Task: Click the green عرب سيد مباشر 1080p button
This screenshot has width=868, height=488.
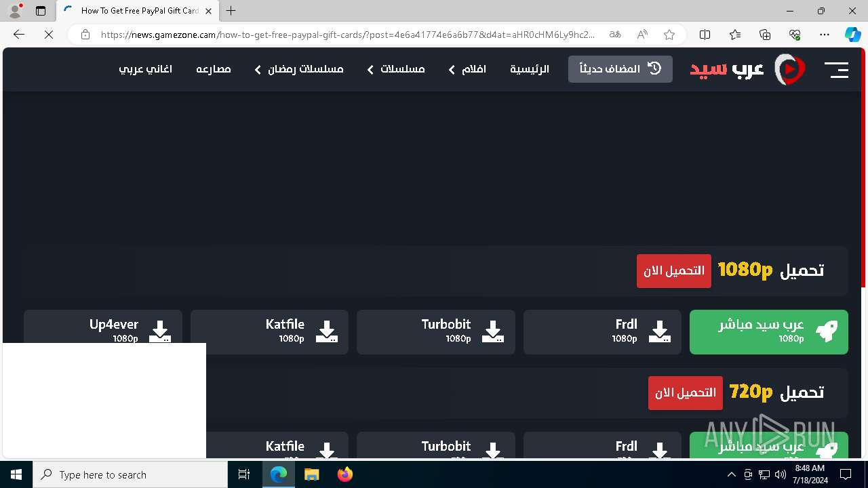Action: (x=769, y=332)
